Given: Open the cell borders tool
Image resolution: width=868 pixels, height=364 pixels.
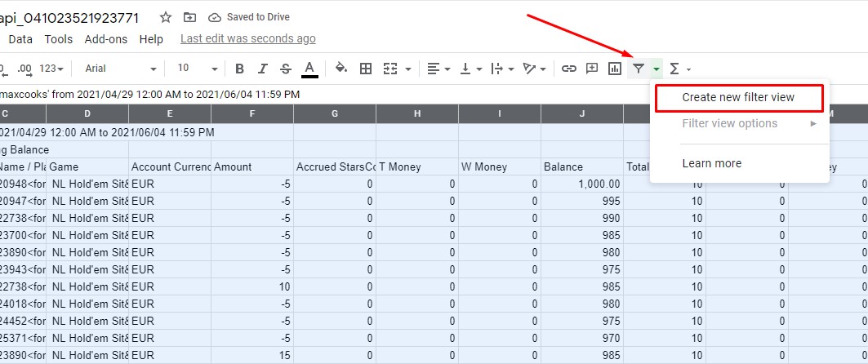Looking at the screenshot, I should (365, 69).
